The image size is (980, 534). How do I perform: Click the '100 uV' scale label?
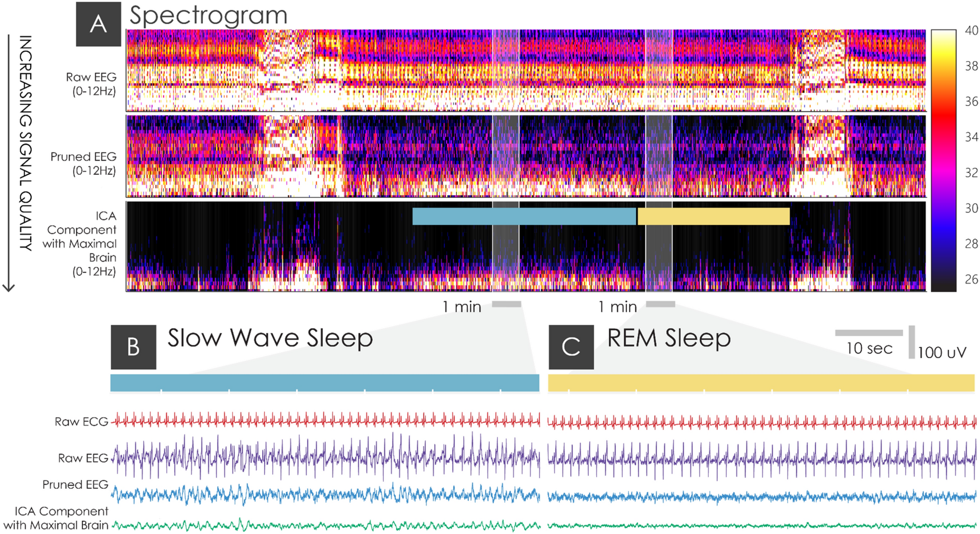942,353
